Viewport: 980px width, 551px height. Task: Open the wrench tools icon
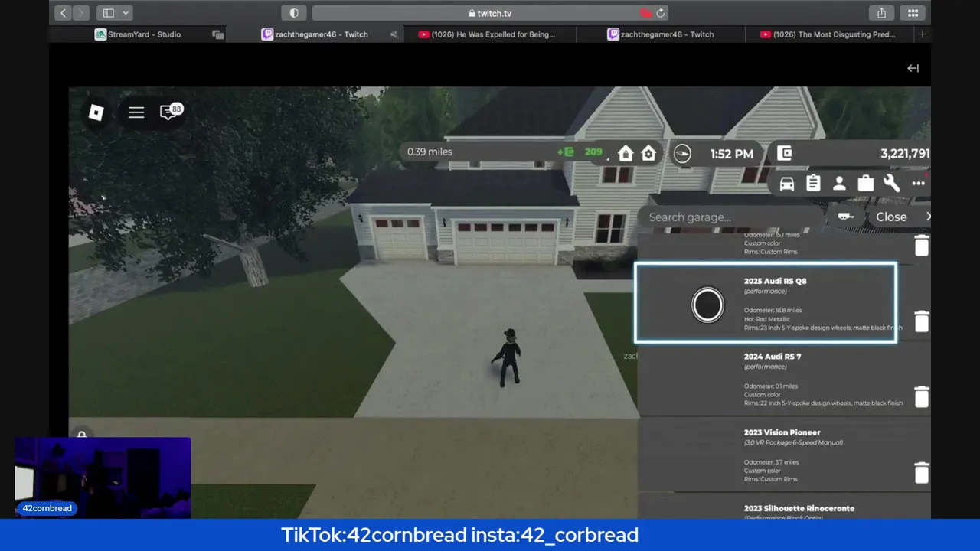tap(891, 183)
